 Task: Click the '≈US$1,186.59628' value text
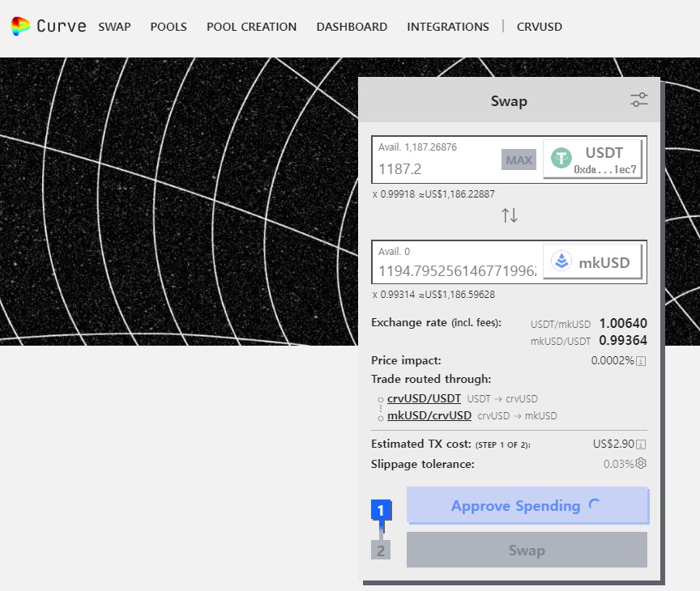(x=456, y=295)
